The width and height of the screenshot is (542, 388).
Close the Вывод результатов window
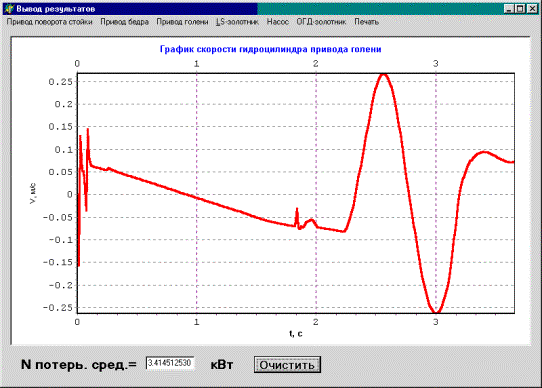[532, 9]
